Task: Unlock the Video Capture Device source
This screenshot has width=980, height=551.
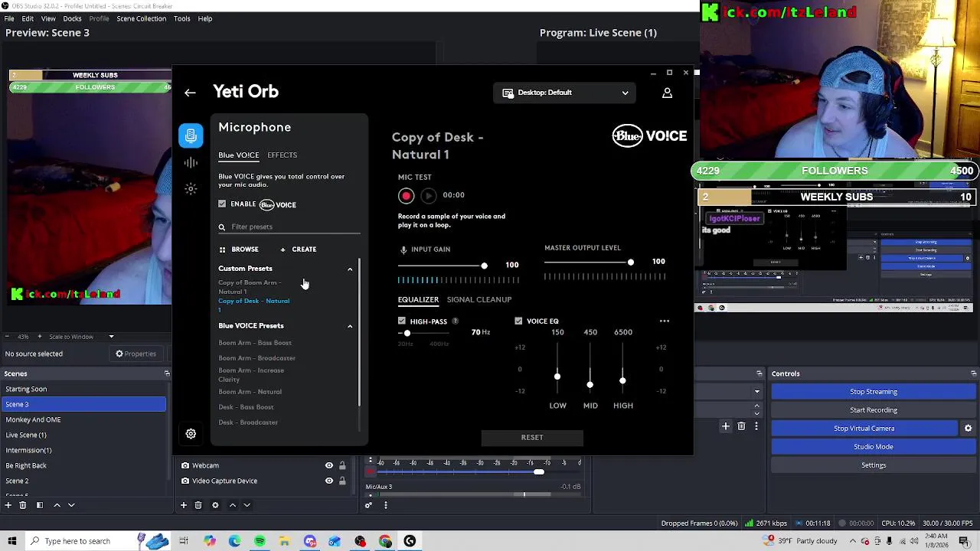Action: pyautogui.click(x=342, y=481)
